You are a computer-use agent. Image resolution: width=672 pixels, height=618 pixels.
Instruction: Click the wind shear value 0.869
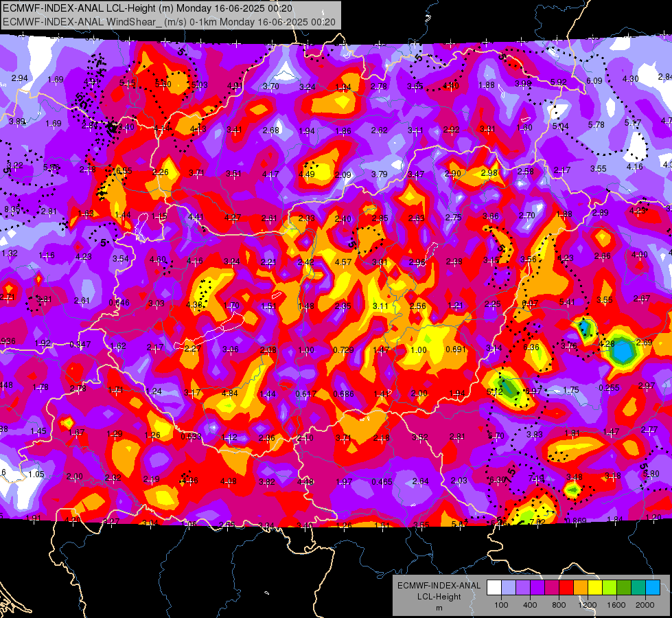pos(576,521)
